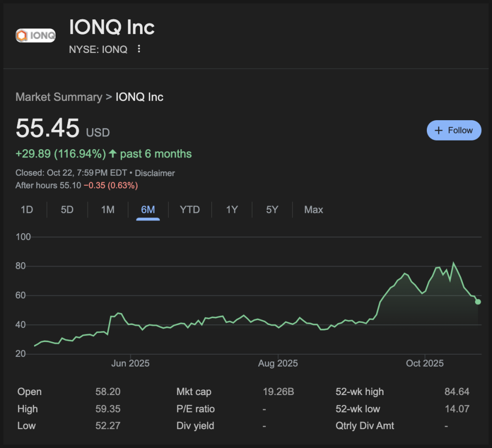Screen dimensions: 492x448
Task: Click the IONQ company logo
Action: click(x=36, y=36)
